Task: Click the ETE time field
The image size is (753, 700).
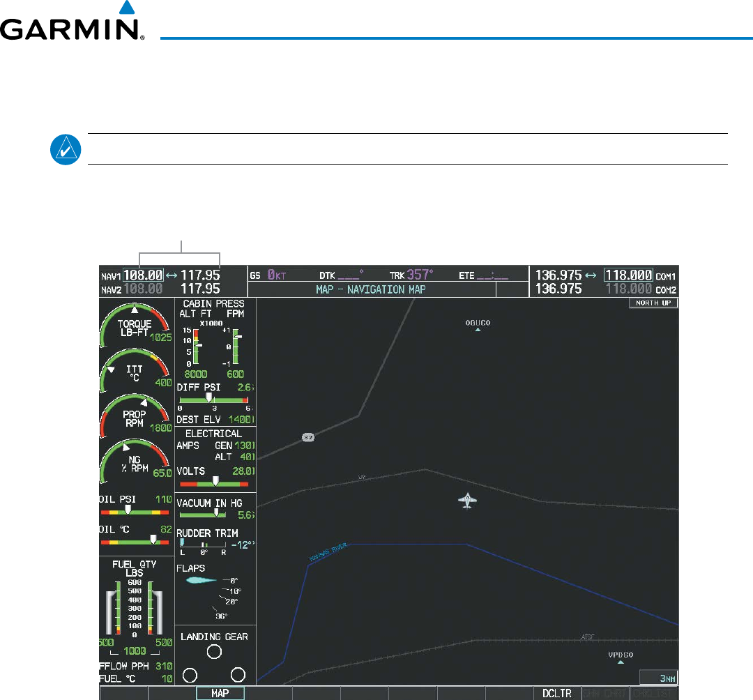Action: tap(483, 275)
